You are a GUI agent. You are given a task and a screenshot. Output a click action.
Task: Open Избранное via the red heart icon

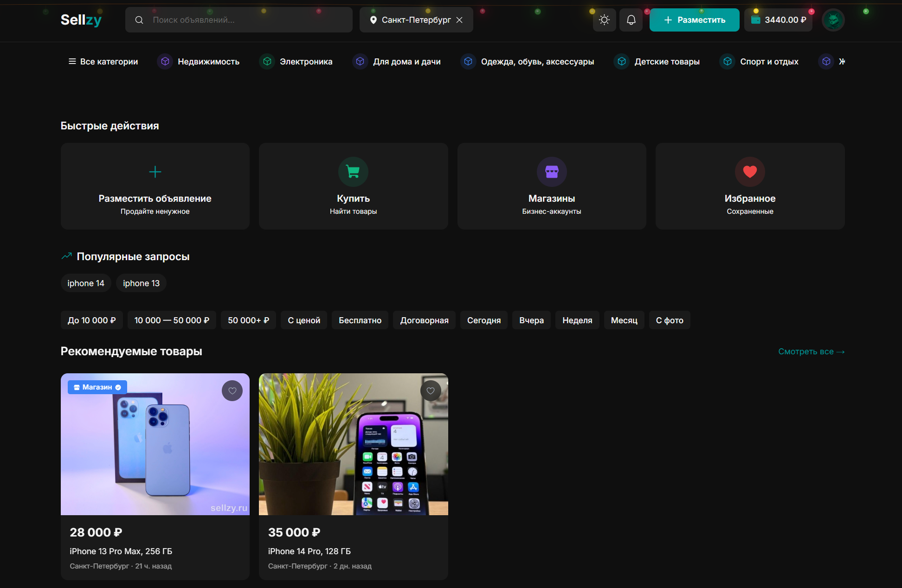(x=750, y=172)
